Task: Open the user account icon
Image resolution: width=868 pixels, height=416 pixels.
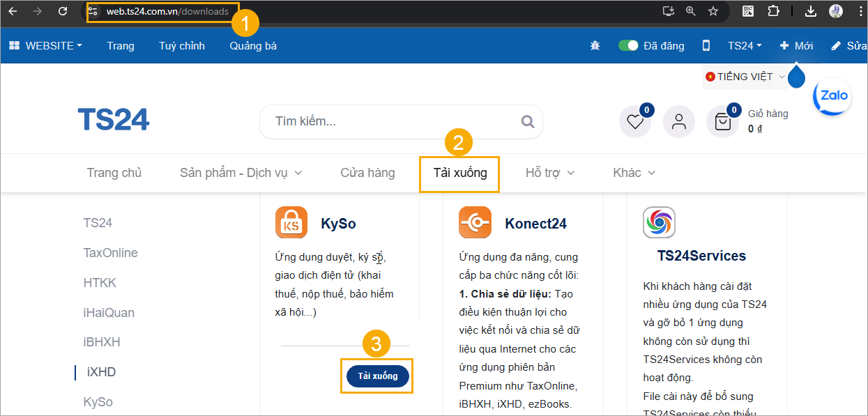Action: [x=678, y=122]
